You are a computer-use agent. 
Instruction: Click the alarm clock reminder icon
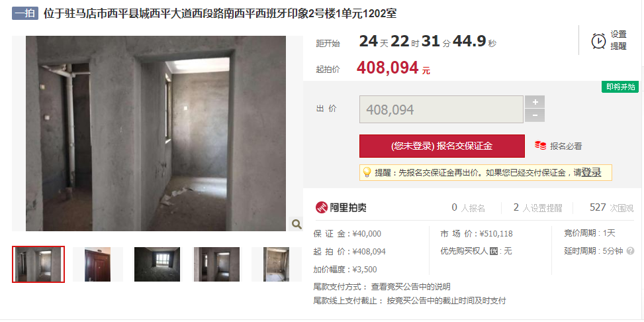click(x=598, y=40)
